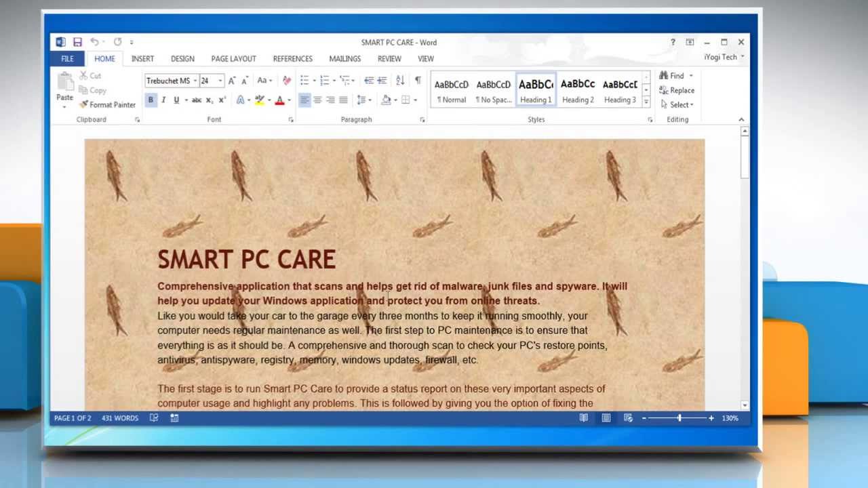The width and height of the screenshot is (868, 488).
Task: Open the Paragraph dialog launcher
Action: (422, 119)
